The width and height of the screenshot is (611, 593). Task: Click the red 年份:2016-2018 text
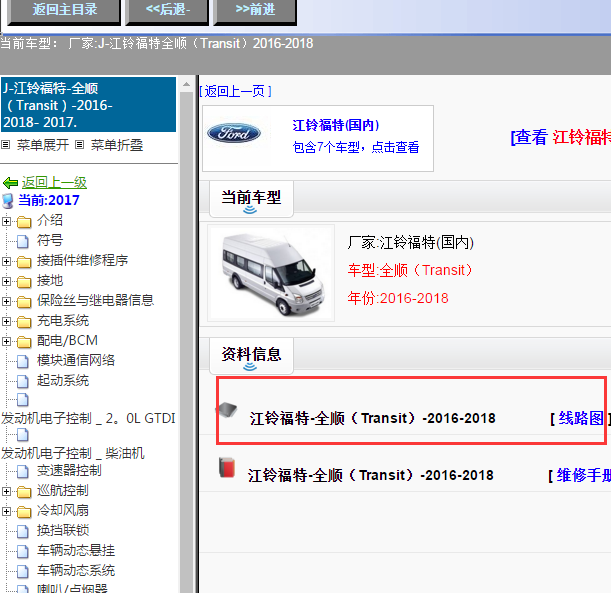(398, 298)
